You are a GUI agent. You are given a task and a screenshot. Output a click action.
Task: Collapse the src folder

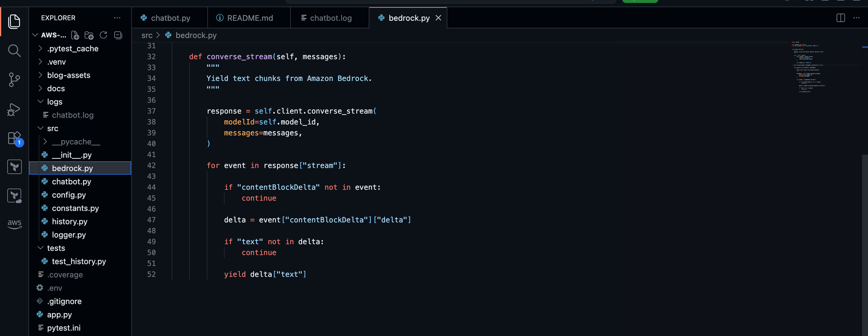pyautogui.click(x=40, y=128)
